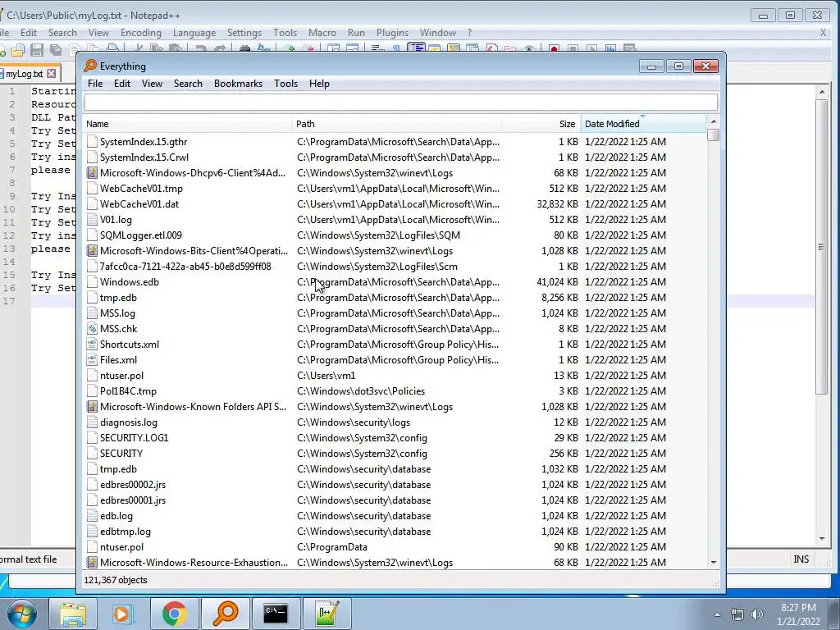840x630 pixels.
Task: Open the Tools menu in Everything
Action: 285,84
